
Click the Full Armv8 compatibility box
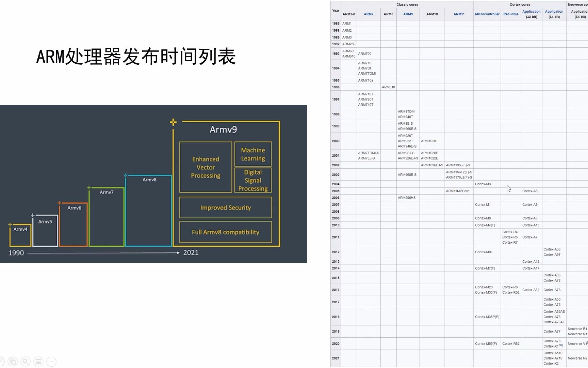pos(226,232)
